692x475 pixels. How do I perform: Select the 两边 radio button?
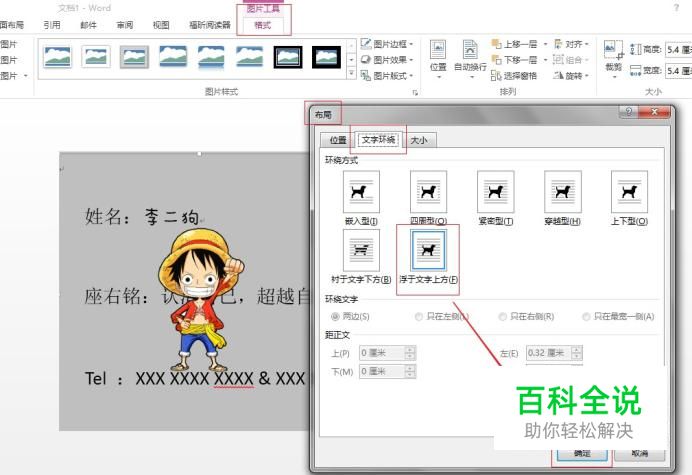335,317
